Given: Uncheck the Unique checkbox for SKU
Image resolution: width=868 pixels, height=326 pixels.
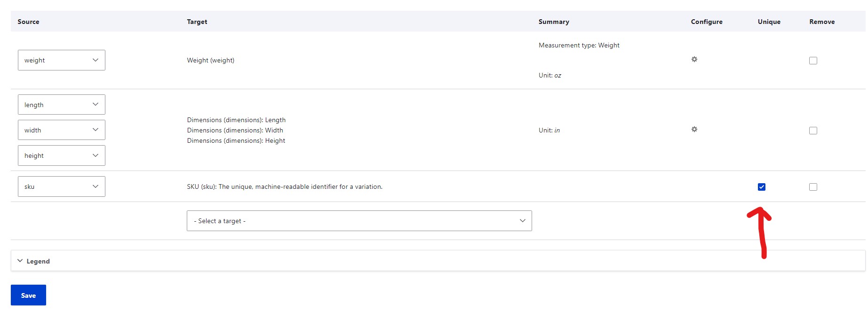Looking at the screenshot, I should [762, 187].
